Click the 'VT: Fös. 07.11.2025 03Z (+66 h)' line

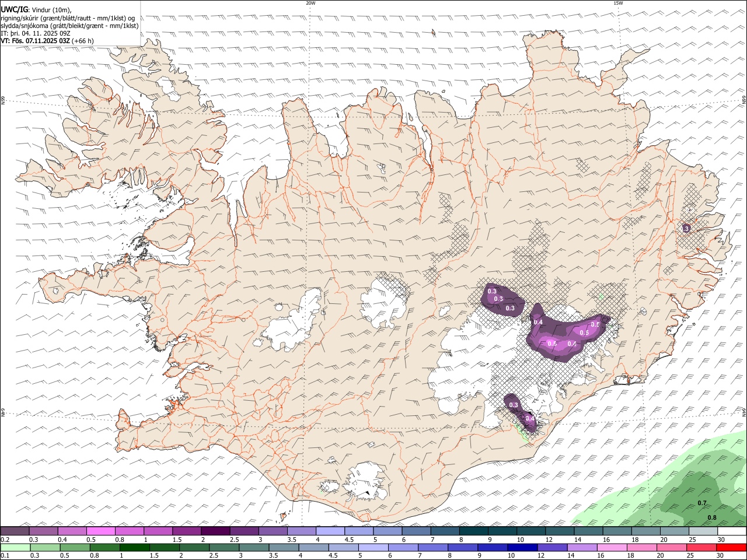47,41
